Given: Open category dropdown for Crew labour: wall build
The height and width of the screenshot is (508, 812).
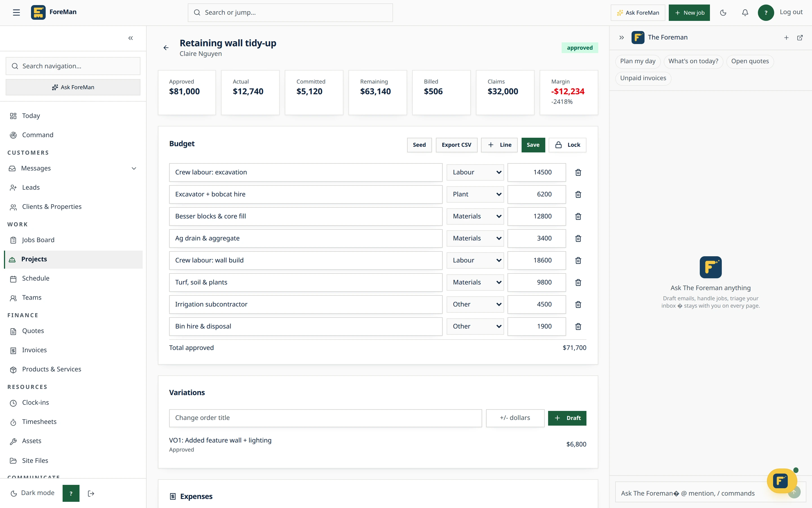Looking at the screenshot, I should (475, 260).
